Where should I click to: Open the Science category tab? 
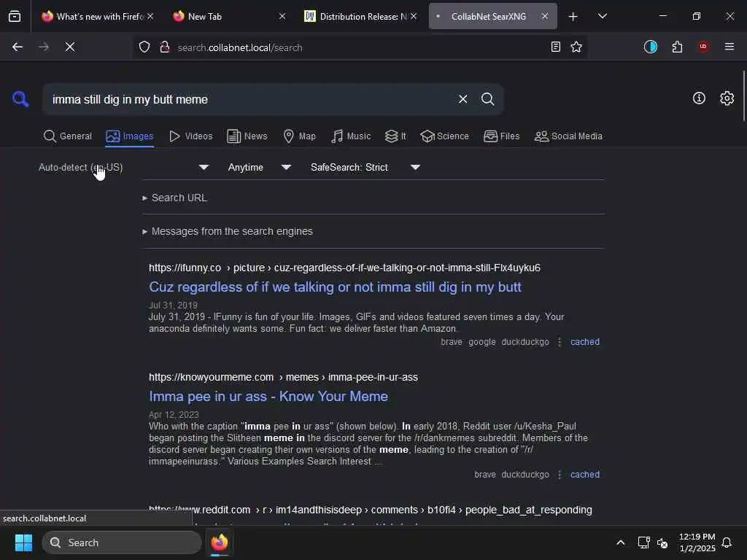[444, 136]
